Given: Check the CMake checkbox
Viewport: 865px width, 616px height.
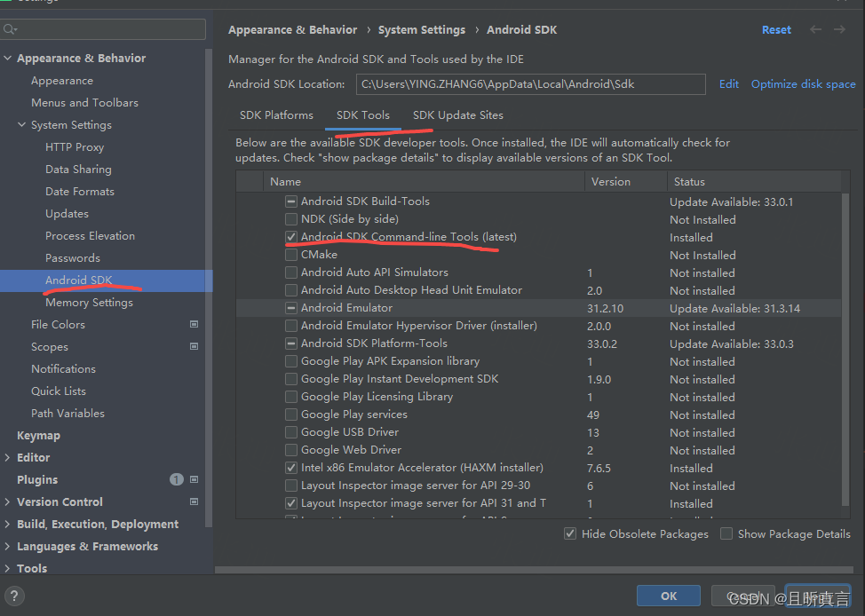Looking at the screenshot, I should pos(291,255).
